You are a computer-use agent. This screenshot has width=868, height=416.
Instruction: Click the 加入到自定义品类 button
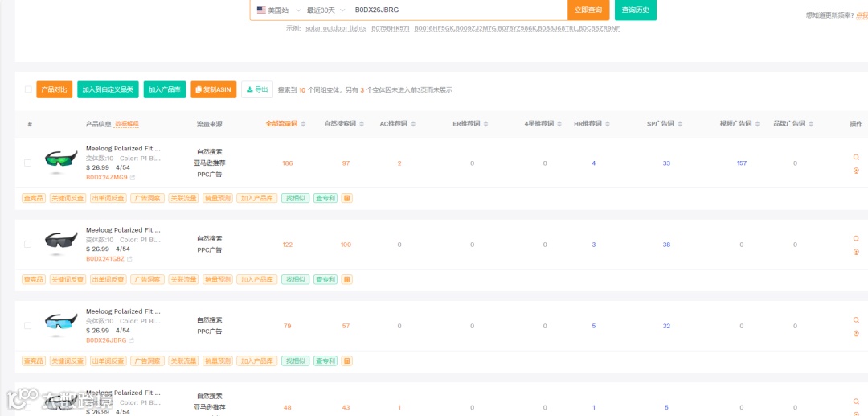point(108,89)
